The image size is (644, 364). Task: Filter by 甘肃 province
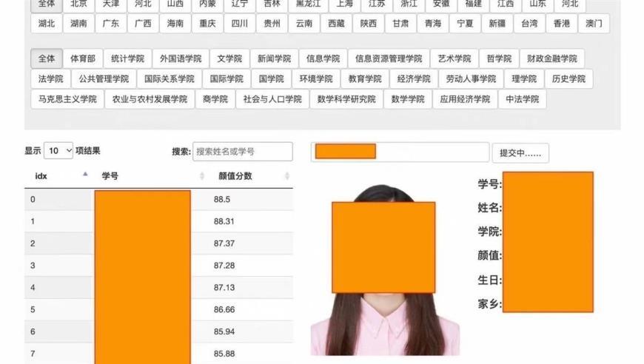pyautogui.click(x=400, y=24)
